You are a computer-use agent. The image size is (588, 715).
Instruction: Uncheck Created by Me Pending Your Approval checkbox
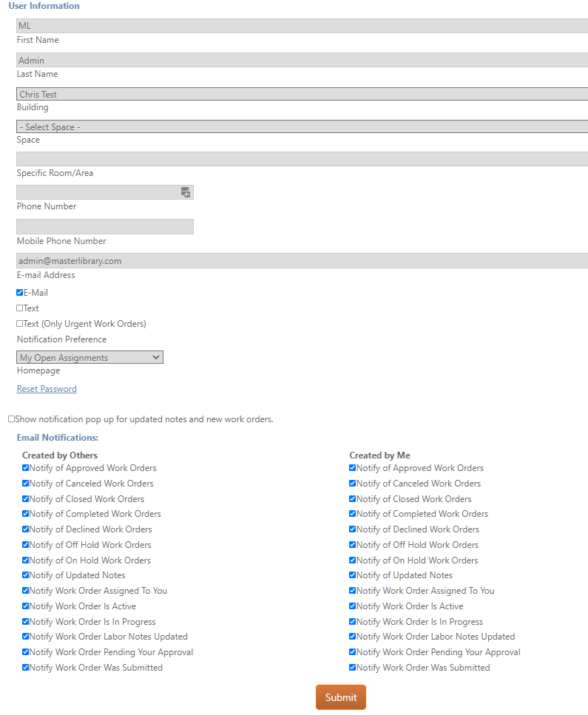point(353,652)
